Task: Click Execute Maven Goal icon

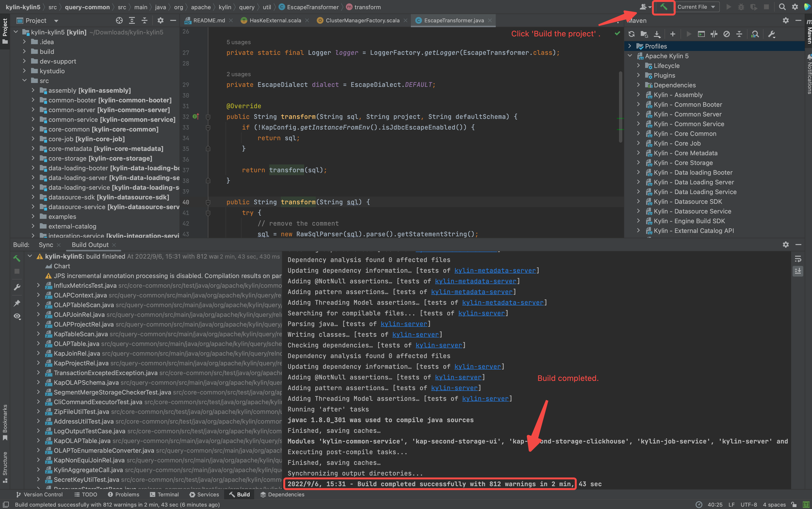Action: [701, 34]
